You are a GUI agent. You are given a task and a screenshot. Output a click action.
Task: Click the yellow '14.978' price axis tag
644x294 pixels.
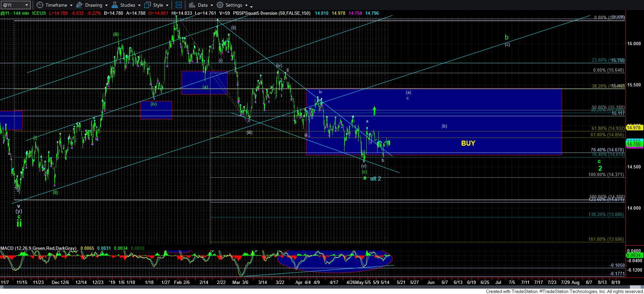(634, 128)
